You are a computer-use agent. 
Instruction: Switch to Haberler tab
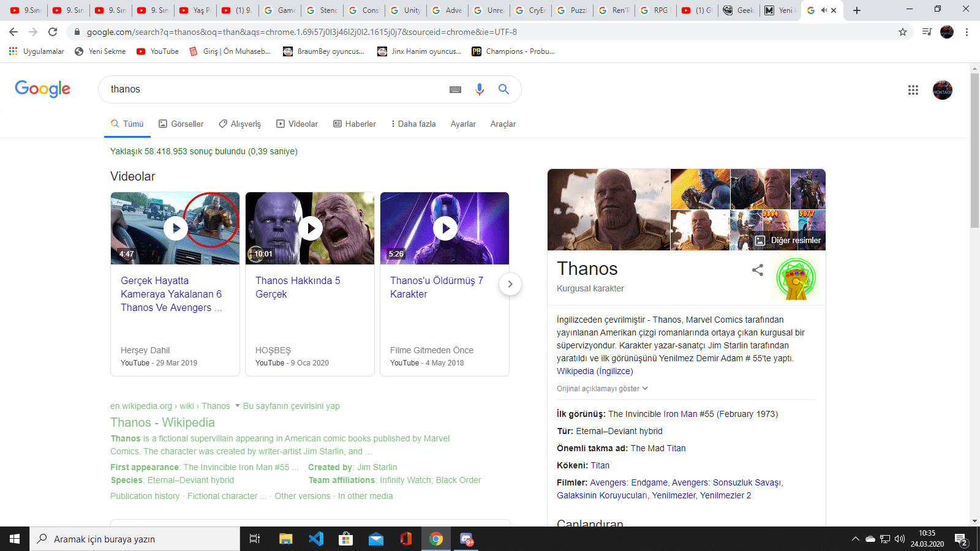355,124
